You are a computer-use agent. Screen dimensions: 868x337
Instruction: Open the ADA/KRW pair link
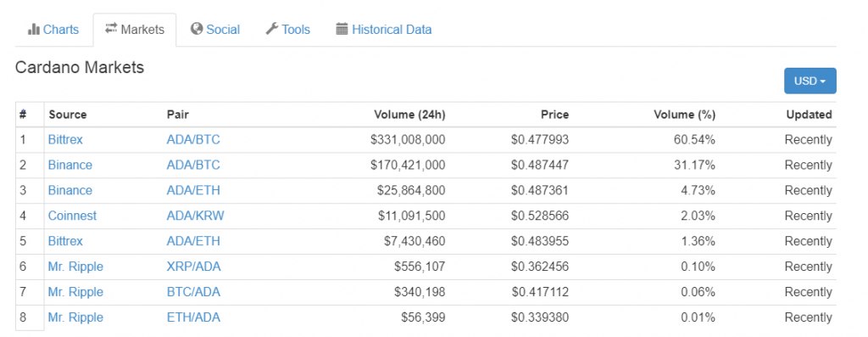tap(196, 216)
